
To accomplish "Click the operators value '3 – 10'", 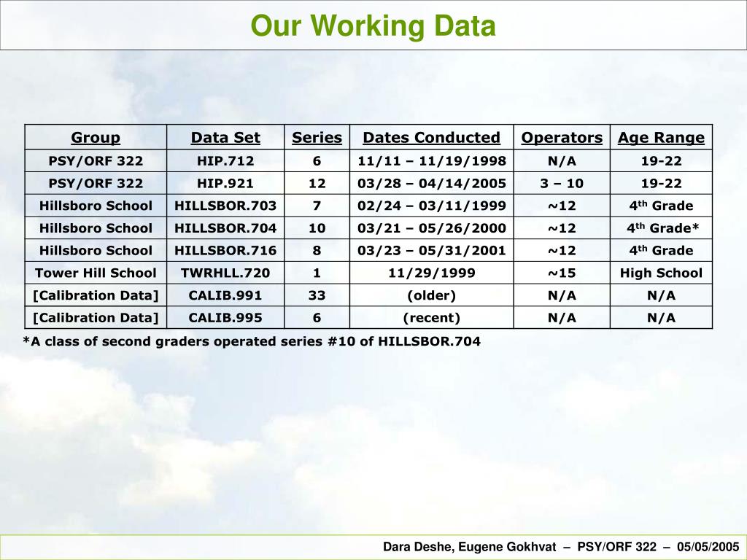I will pos(562,183).
